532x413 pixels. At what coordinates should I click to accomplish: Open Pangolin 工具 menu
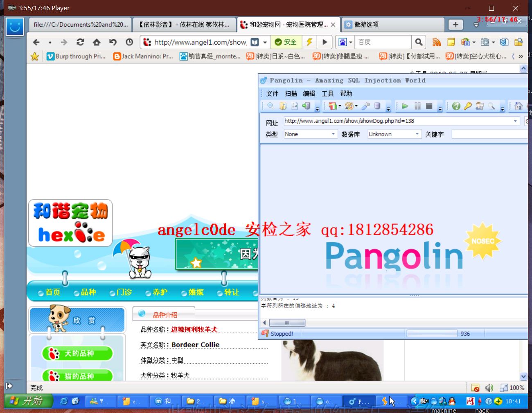pyautogui.click(x=327, y=93)
